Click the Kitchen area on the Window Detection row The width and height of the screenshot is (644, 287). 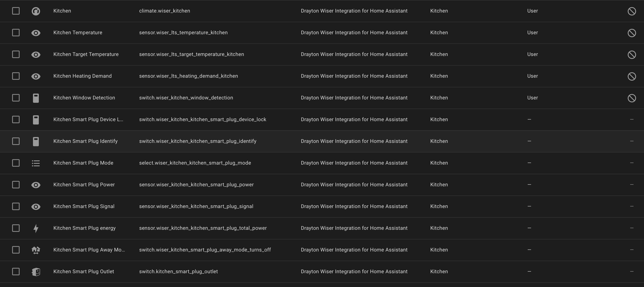(439, 98)
